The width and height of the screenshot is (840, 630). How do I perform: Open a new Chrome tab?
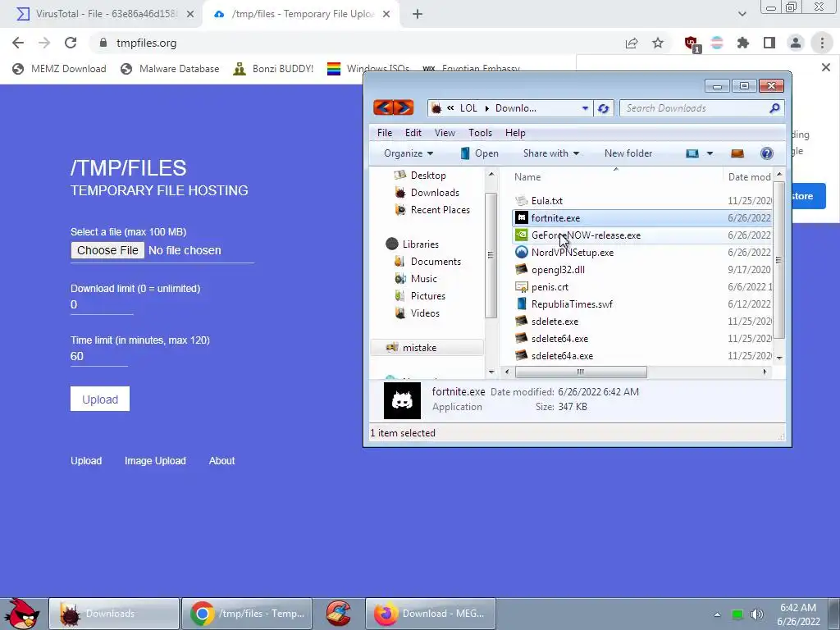tap(418, 14)
